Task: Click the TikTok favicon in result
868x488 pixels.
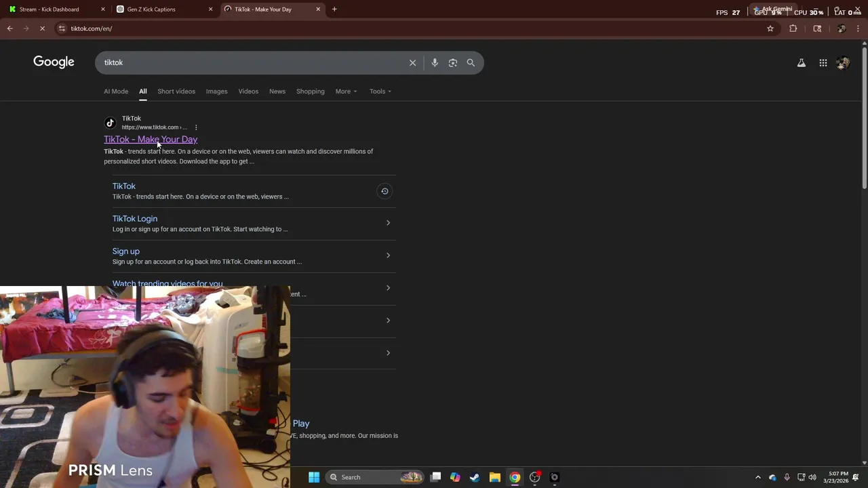Action: (110, 123)
